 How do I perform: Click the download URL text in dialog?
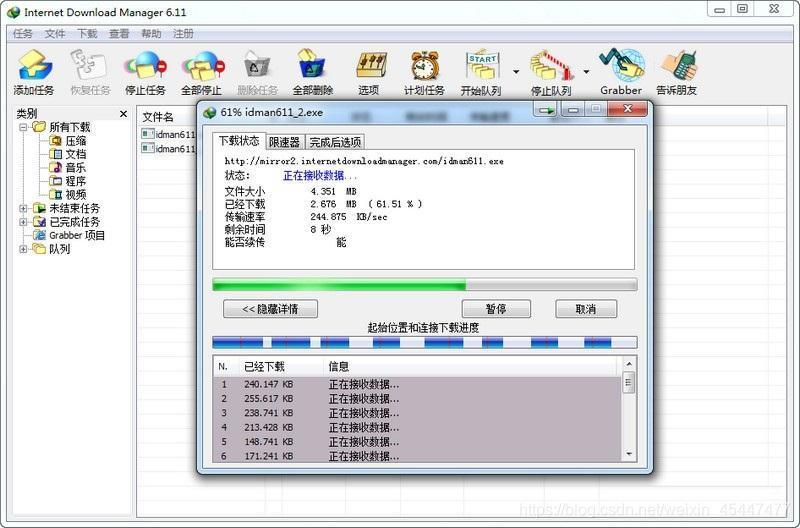tap(364, 161)
